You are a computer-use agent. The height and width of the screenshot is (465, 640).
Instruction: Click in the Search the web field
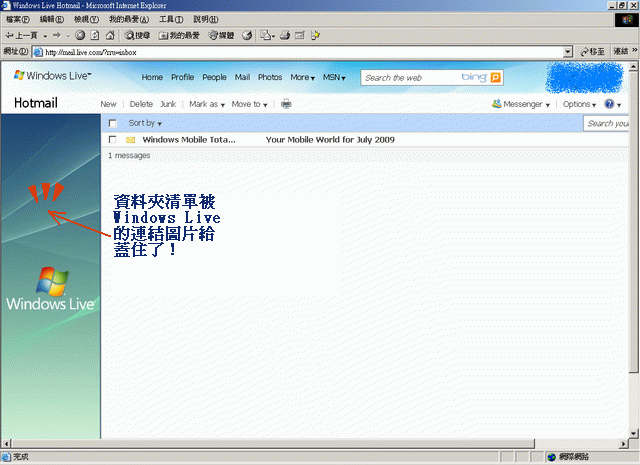[x=411, y=77]
